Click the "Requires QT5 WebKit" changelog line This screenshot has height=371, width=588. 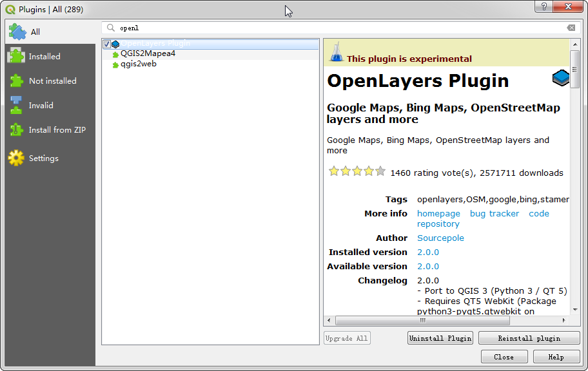point(487,301)
